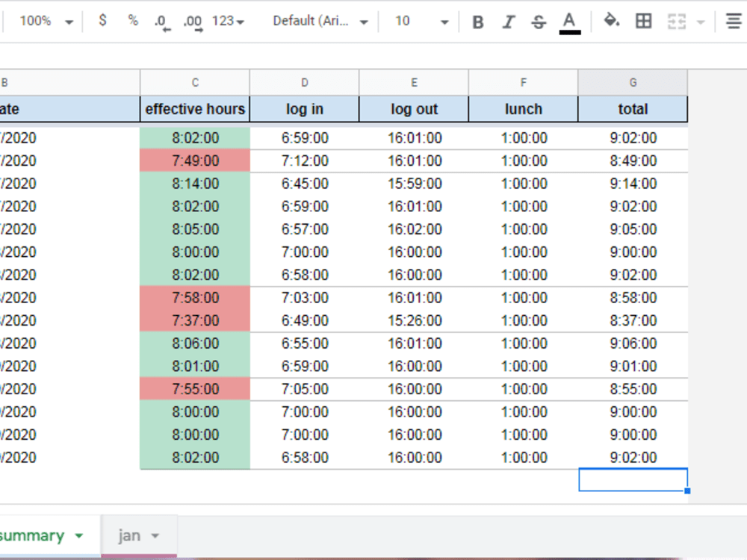Open summary tab options arrow
Screen dimensions: 747x560
pyautogui.click(x=79, y=536)
